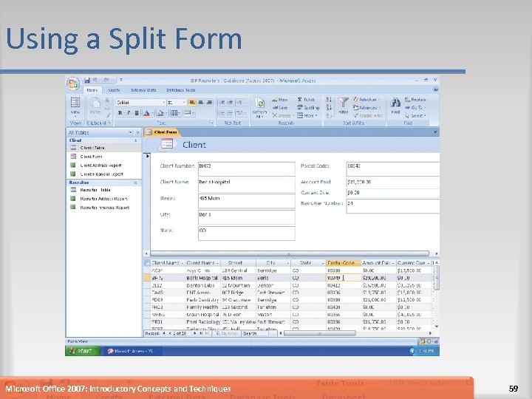Open the Go To dropdown in Find group

click(415, 108)
